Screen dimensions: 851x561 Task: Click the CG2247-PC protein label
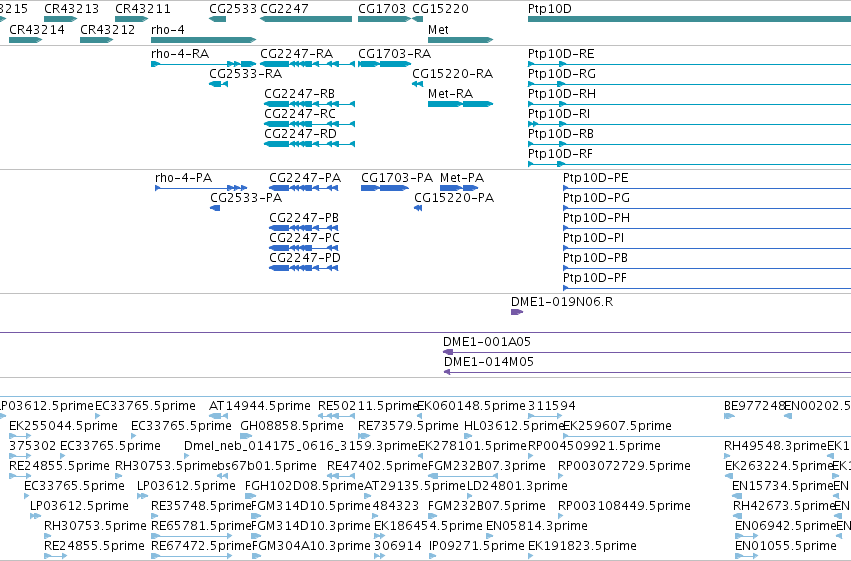tap(304, 238)
